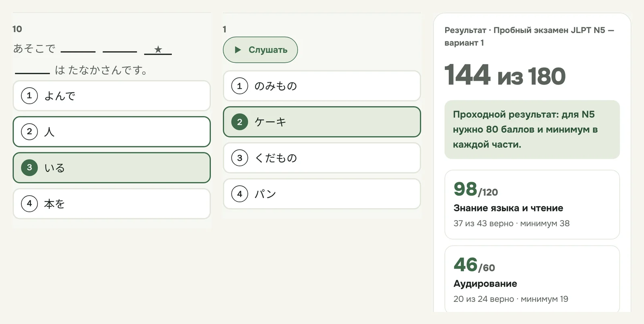Select answer option 4 本を
Image resolution: width=644 pixels, height=324 pixels.
(111, 204)
